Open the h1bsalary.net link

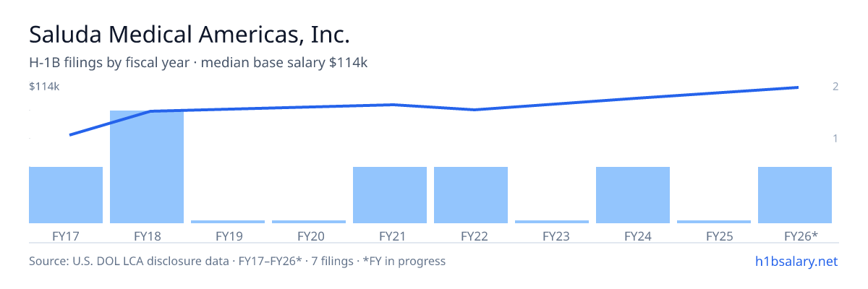796,261
